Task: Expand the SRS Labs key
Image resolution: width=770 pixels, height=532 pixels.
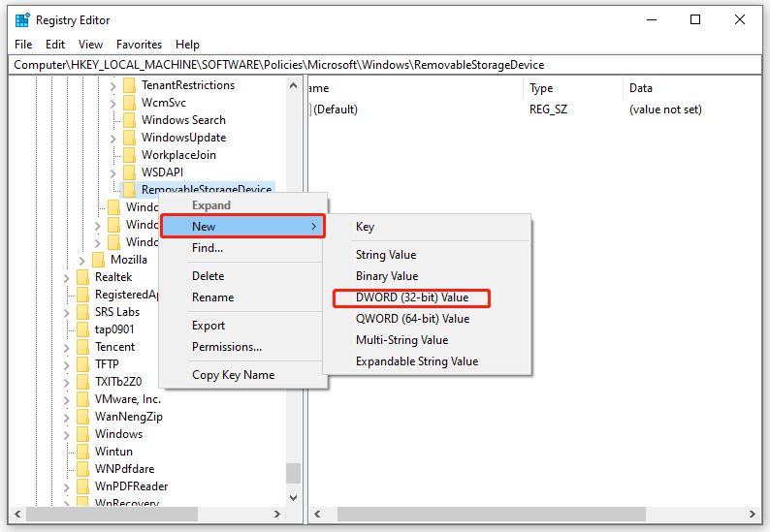Action: pyautogui.click(x=66, y=313)
